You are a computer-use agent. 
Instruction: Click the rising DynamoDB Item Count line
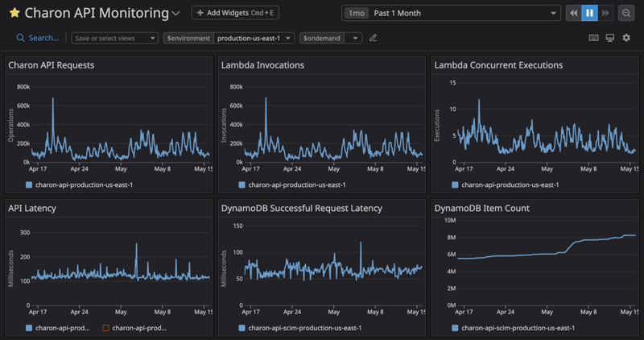click(571, 246)
